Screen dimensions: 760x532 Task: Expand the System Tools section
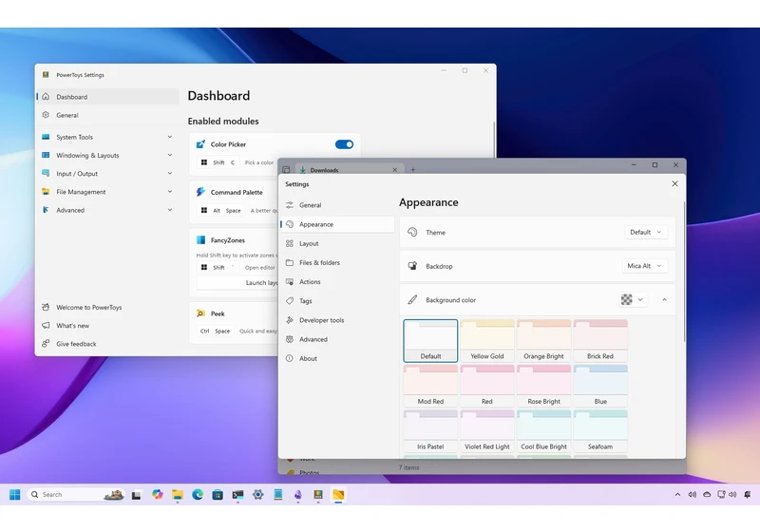tap(170, 137)
